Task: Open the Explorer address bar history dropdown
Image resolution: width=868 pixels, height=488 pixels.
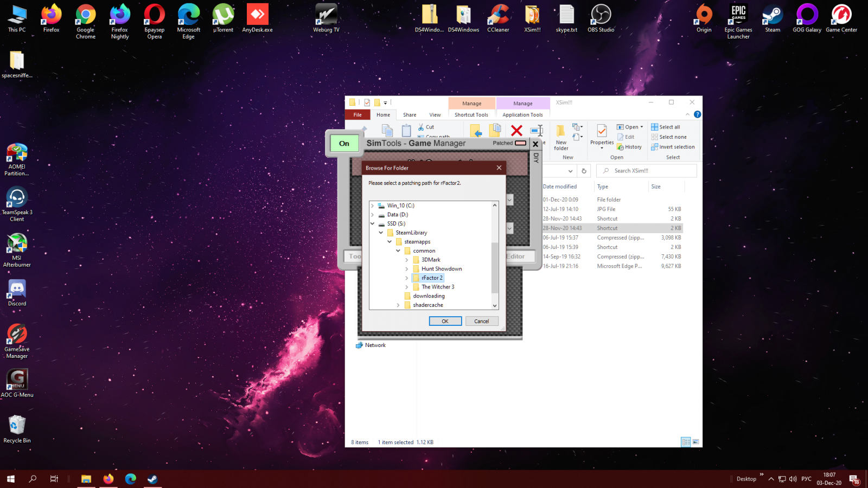Action: tap(570, 171)
